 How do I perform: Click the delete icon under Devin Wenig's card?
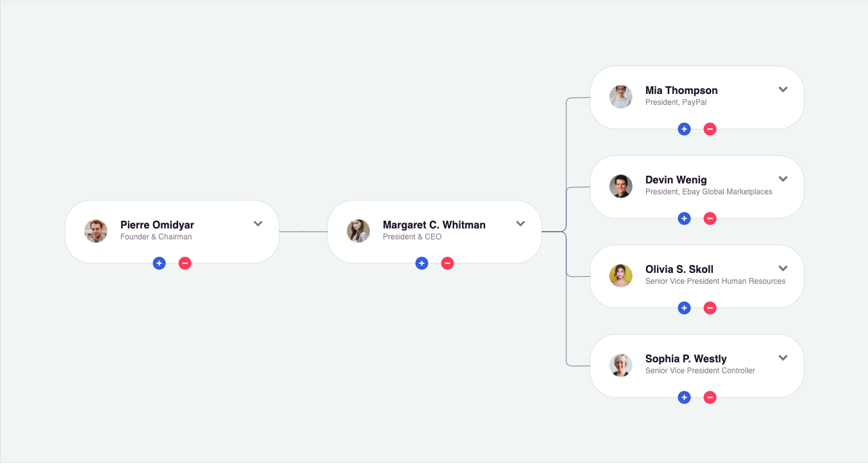click(x=710, y=218)
